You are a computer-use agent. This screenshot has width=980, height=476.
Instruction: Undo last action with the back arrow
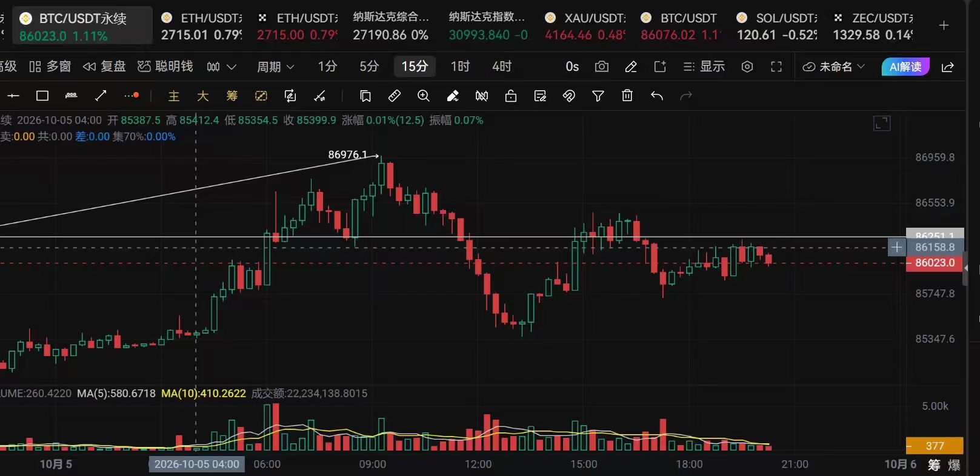(656, 96)
